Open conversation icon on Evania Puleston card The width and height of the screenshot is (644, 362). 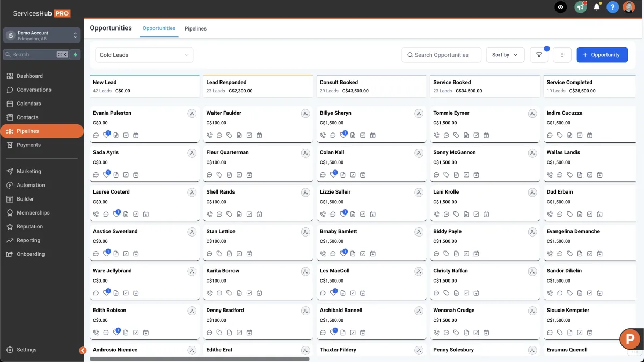pos(96,135)
